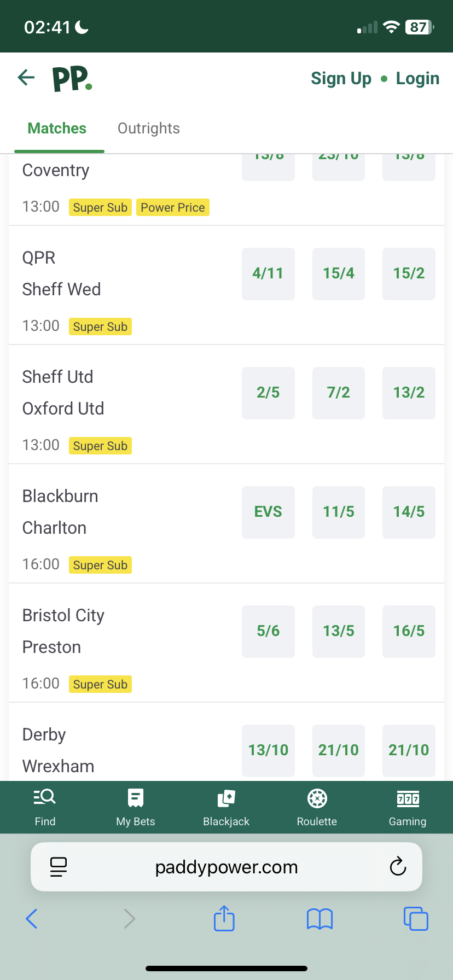Screen dimensions: 453x980
Task: Show Safari tabs overview
Action: pyautogui.click(x=416, y=919)
